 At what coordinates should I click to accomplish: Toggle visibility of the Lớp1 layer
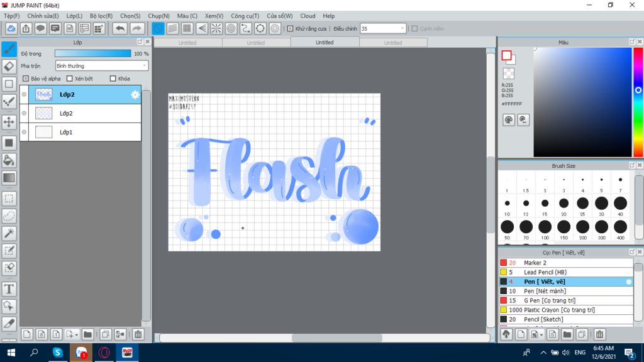coord(25,132)
